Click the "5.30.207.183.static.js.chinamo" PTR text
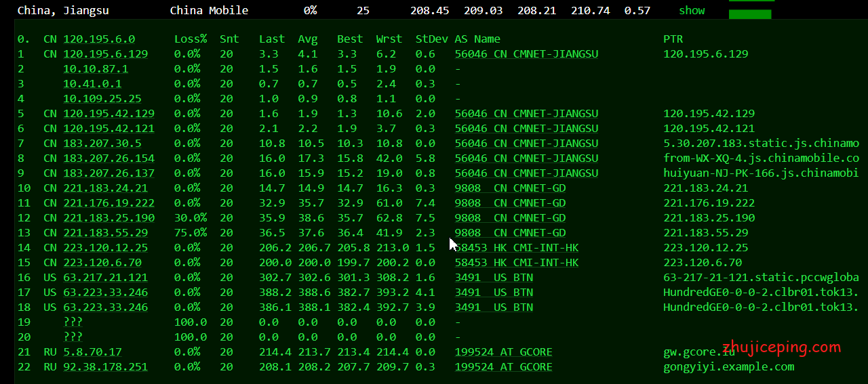The height and width of the screenshot is (384, 868). [762, 144]
